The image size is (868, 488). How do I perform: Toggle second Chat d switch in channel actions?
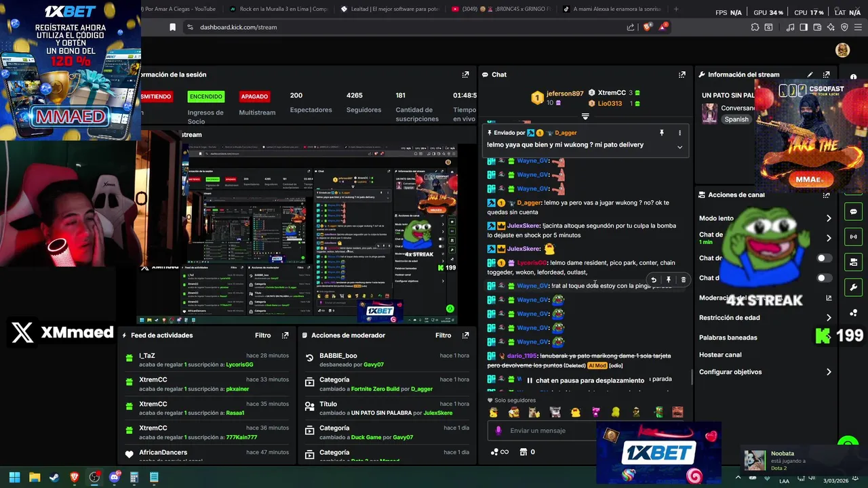824,278
